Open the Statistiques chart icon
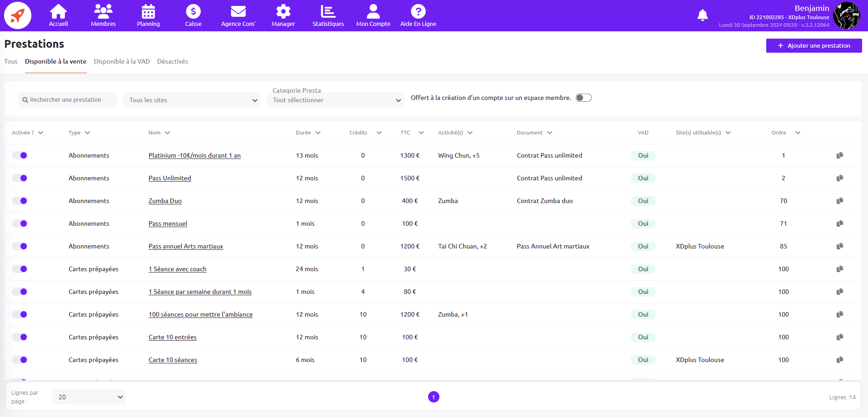Viewport: 868px width, 417px height. click(x=328, y=12)
